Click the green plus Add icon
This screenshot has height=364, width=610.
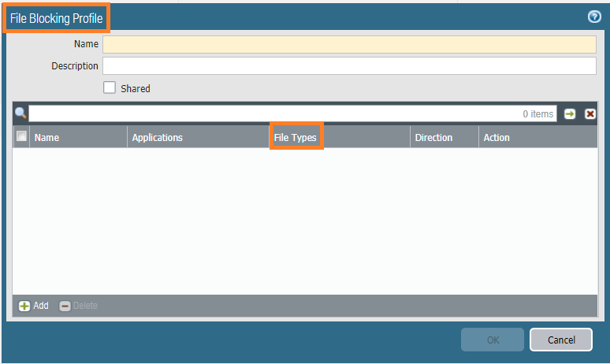[24, 306]
